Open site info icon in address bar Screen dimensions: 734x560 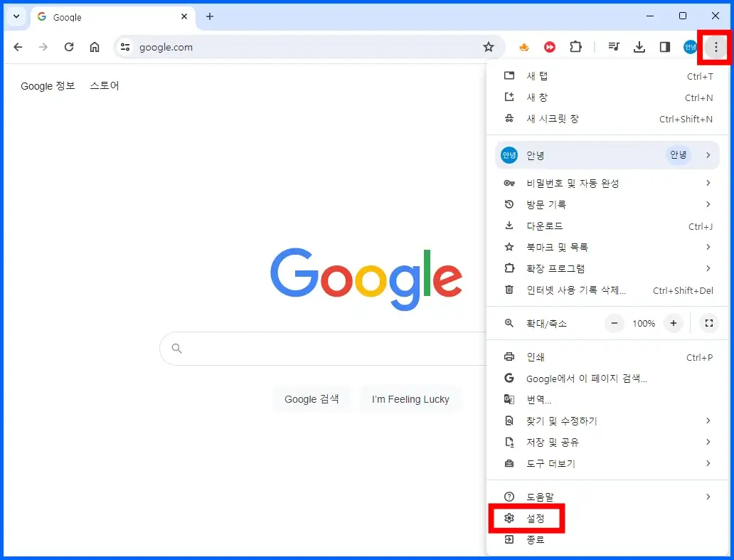coord(125,47)
